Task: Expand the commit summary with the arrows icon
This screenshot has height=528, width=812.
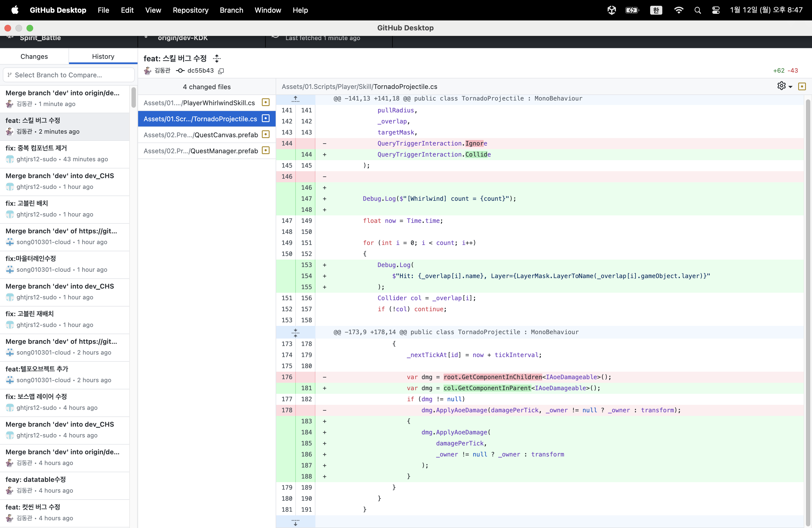Action: 217,59
